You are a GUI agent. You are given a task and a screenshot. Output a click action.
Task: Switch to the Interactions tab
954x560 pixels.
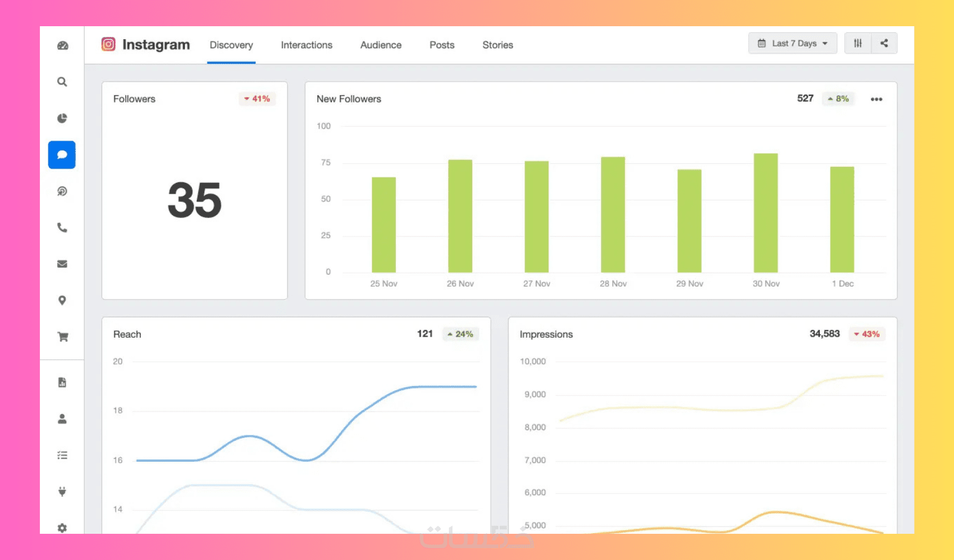(306, 45)
